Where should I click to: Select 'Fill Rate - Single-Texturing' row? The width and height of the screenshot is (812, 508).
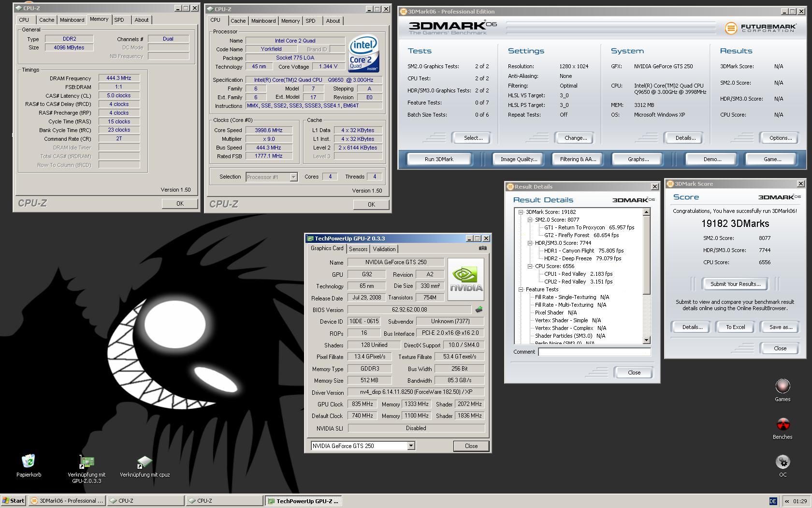click(x=572, y=297)
